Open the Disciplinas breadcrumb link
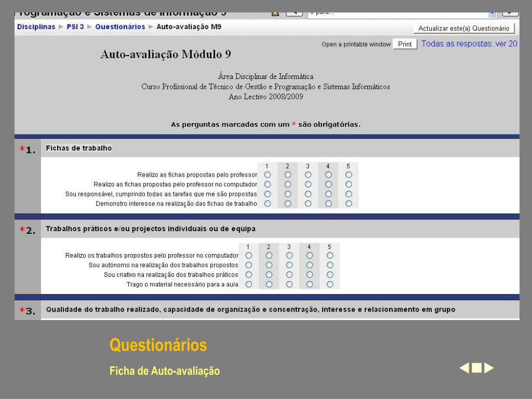 pos(36,27)
